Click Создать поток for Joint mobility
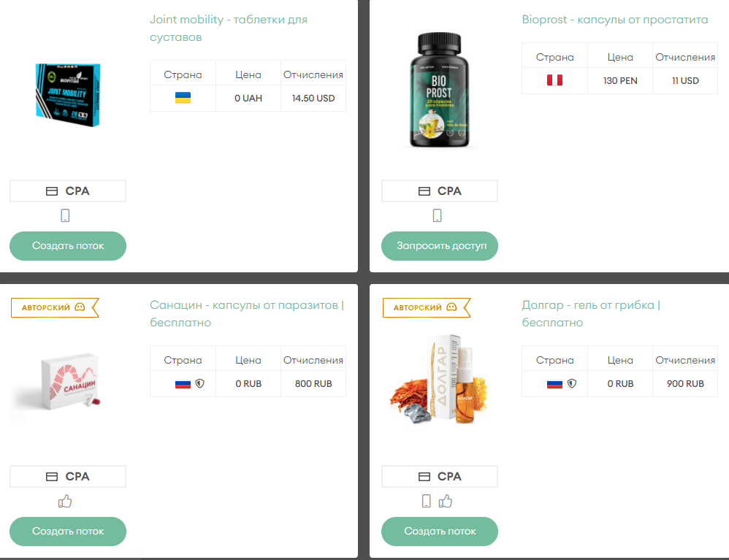Viewport: 729px width, 560px height. (x=68, y=246)
